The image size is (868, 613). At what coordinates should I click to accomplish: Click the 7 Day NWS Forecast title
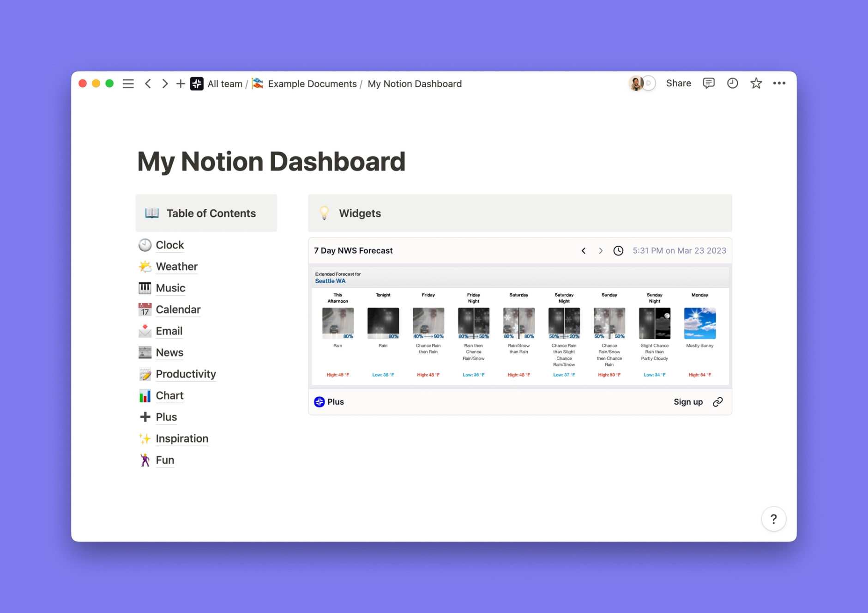(x=353, y=251)
